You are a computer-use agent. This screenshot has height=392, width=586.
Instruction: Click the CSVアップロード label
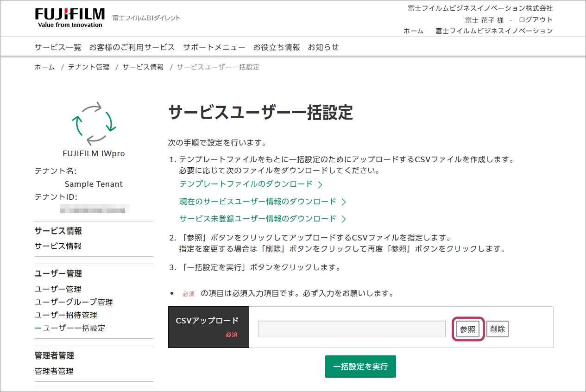(207, 321)
